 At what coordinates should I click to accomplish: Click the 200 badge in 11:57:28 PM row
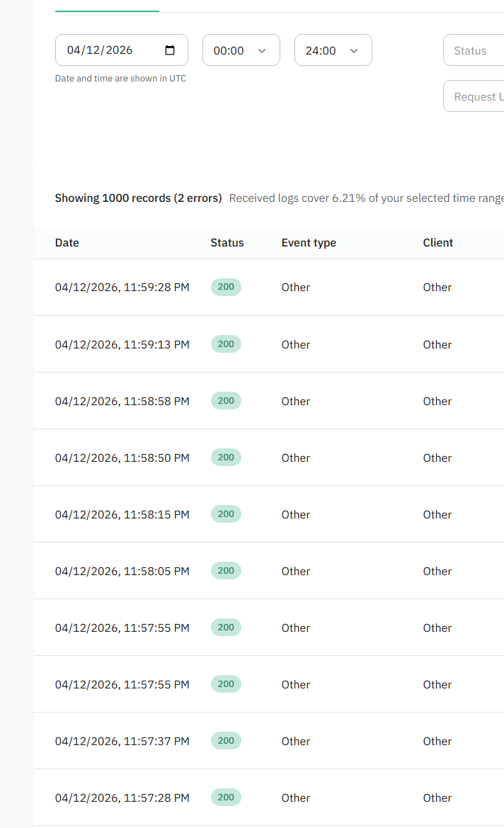coord(226,797)
